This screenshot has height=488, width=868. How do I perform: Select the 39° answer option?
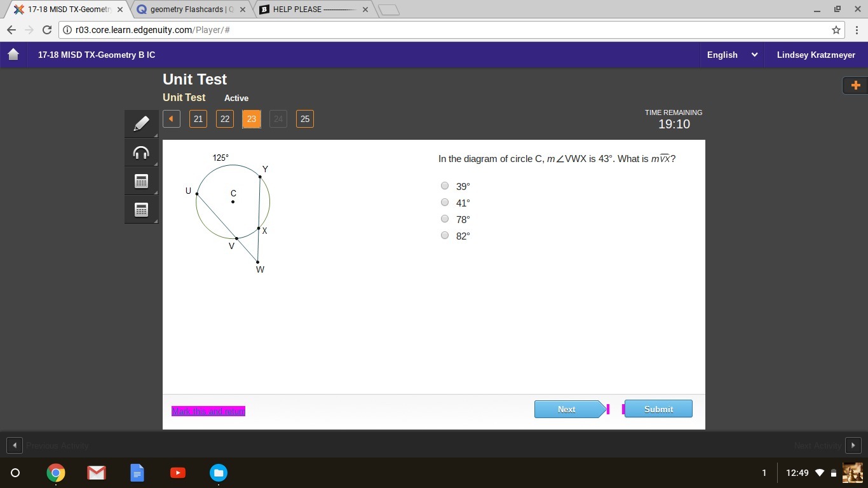(445, 186)
